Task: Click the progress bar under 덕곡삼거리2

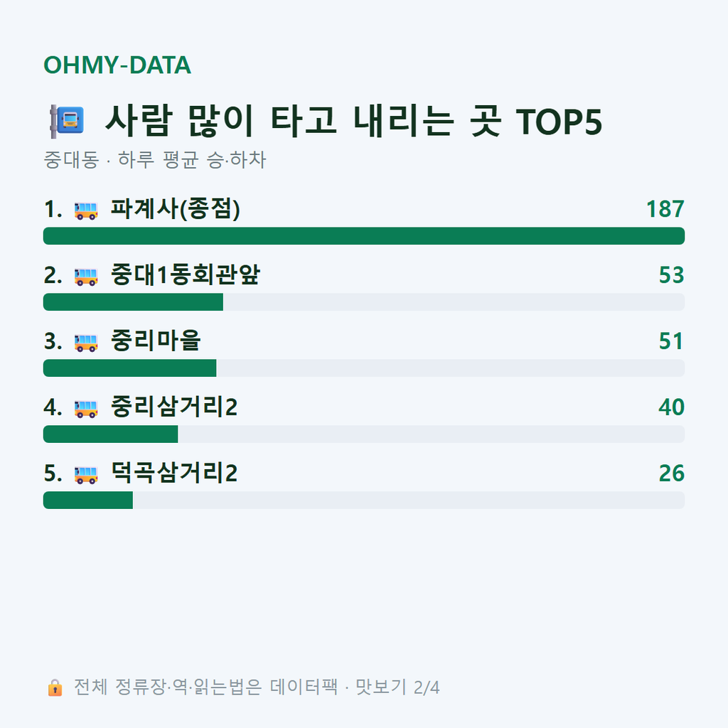Action: pyautogui.click(x=364, y=500)
